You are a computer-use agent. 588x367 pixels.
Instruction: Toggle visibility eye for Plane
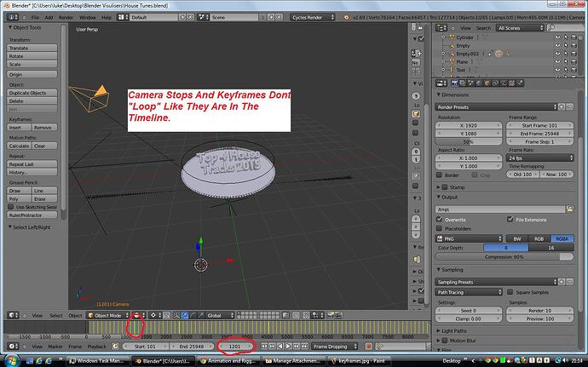[557, 61]
